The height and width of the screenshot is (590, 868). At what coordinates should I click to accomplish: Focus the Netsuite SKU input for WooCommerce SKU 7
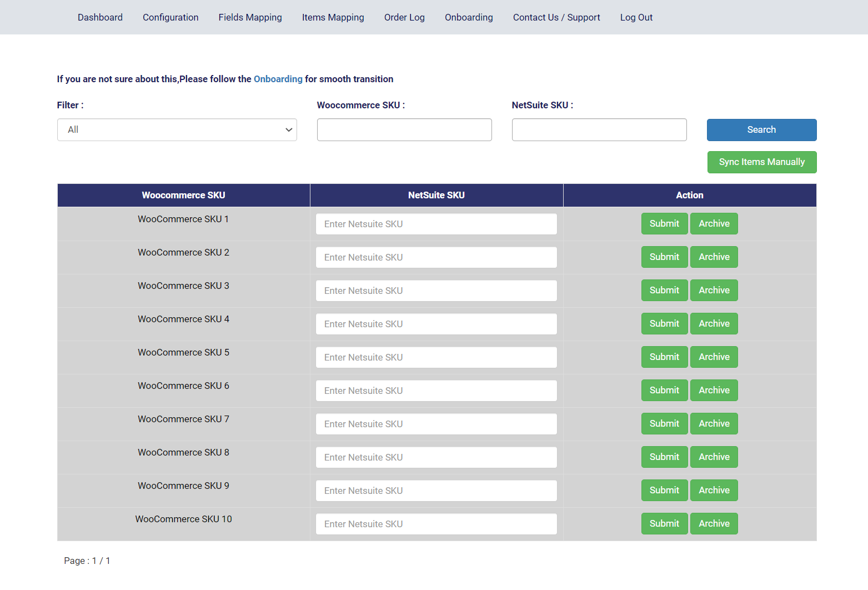click(x=436, y=424)
